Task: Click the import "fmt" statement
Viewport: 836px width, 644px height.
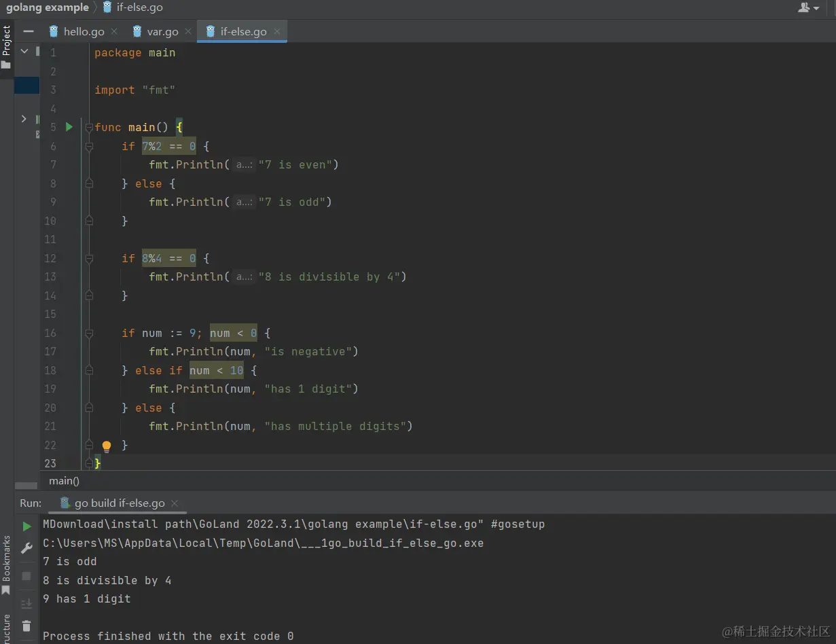Action: point(135,90)
